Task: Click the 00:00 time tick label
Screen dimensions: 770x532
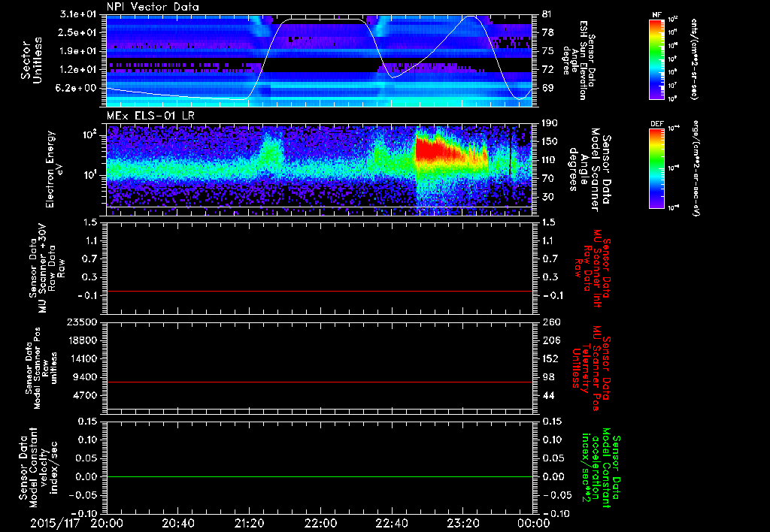Action: [x=534, y=523]
